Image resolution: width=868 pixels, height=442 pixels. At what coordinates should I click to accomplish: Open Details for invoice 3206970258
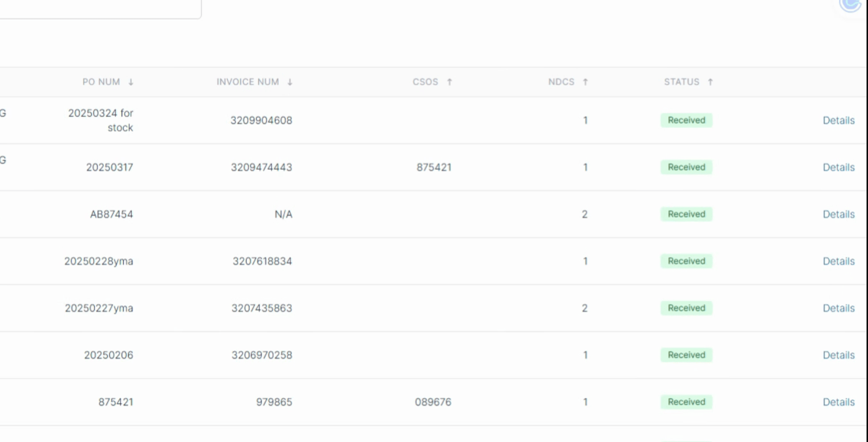coord(839,355)
